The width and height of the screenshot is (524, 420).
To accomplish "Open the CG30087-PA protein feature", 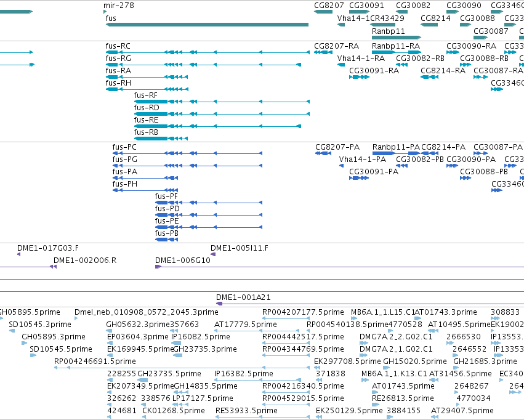I will pos(480,153).
